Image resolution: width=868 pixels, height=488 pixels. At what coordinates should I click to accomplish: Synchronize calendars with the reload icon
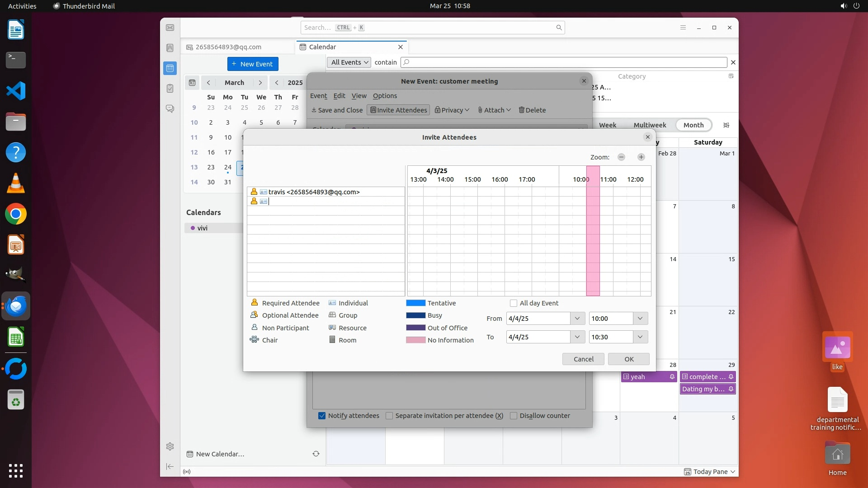316,454
